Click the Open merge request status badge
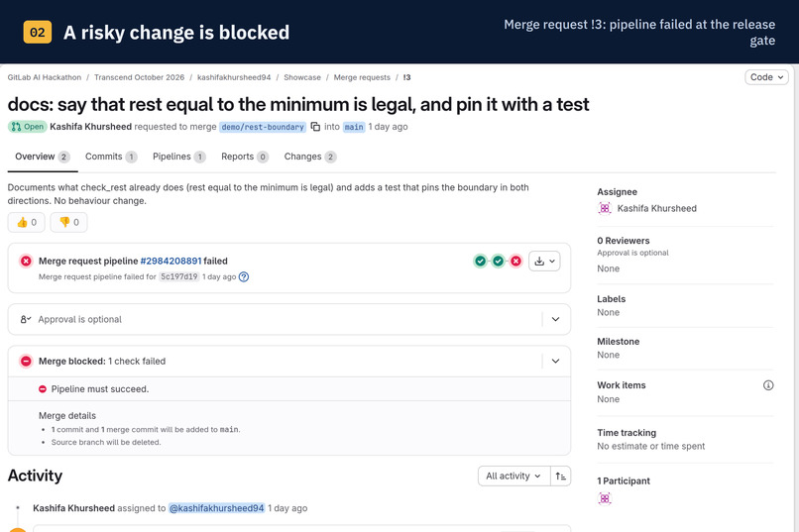This screenshot has width=799, height=532. coord(28,127)
